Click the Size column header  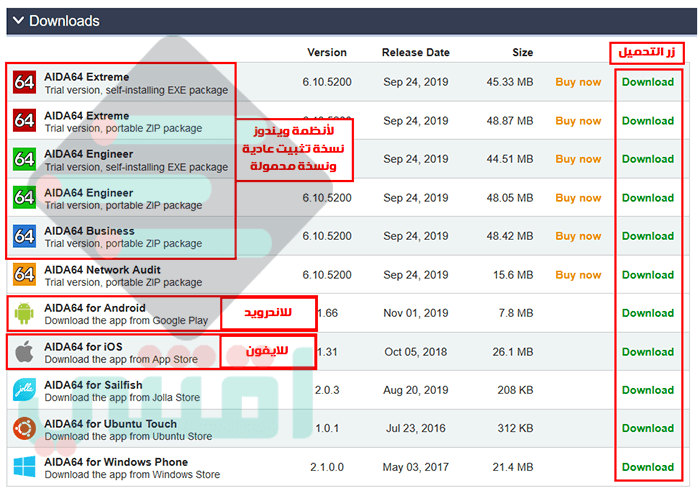[523, 52]
